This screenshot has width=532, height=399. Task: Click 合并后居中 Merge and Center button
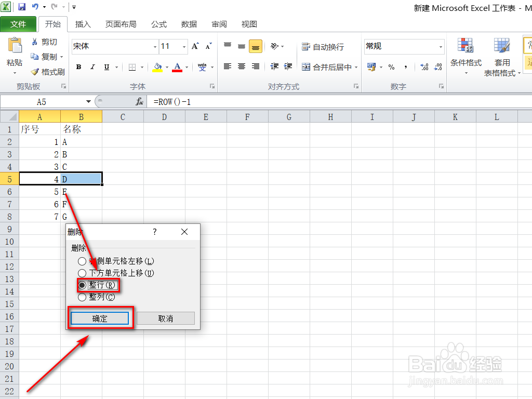[327, 67]
